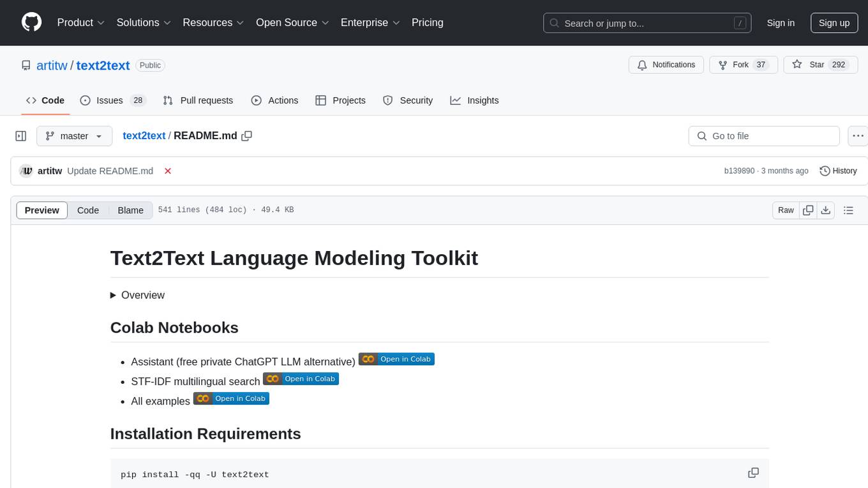Viewport: 868px width, 488px height.
Task: Focus the Go to file input
Action: (764, 136)
